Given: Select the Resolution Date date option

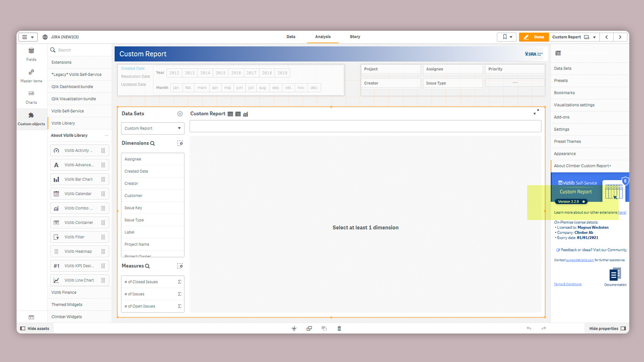Looking at the screenshot, I should tap(136, 77).
